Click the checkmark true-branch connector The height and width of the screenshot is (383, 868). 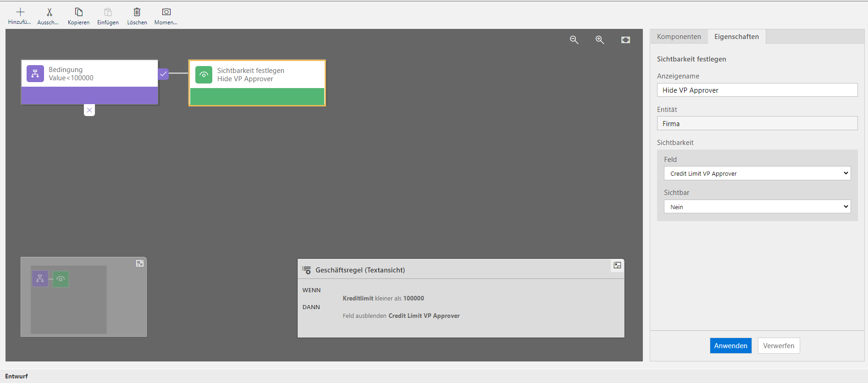tap(163, 74)
